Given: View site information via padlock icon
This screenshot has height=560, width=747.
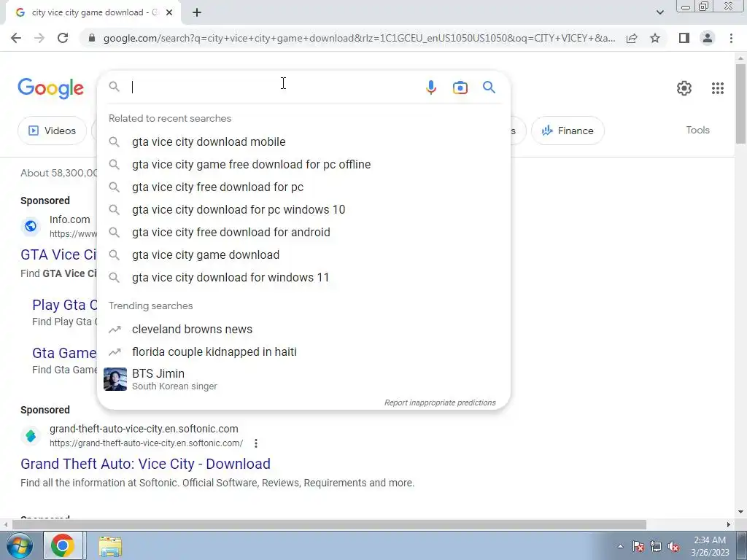Looking at the screenshot, I should pos(92,38).
